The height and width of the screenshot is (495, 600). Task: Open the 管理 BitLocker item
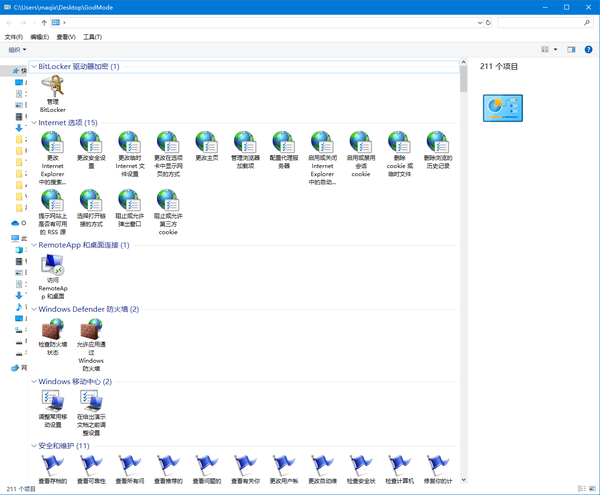pyautogui.click(x=53, y=94)
